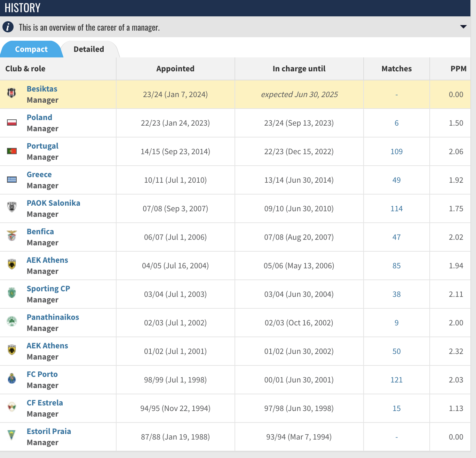Click the Poland flag icon
The width and height of the screenshot is (476, 458).
pyautogui.click(x=12, y=123)
